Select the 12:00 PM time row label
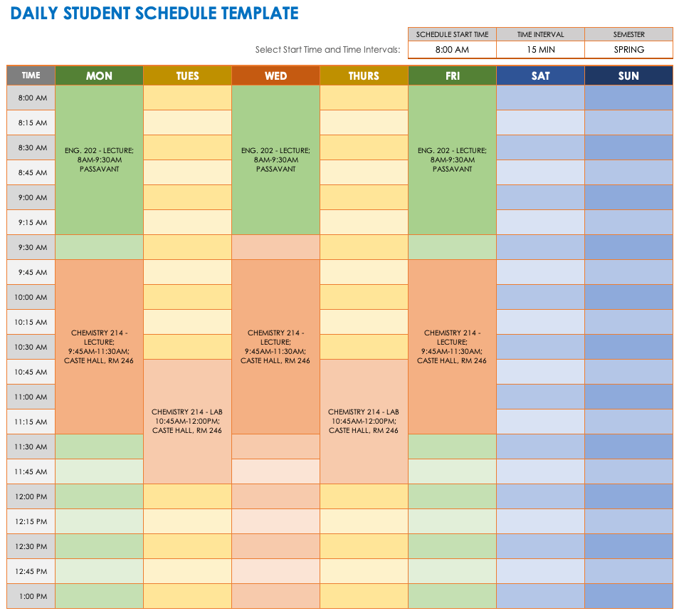Image resolution: width=679 pixels, height=616 pixels. pos(31,496)
